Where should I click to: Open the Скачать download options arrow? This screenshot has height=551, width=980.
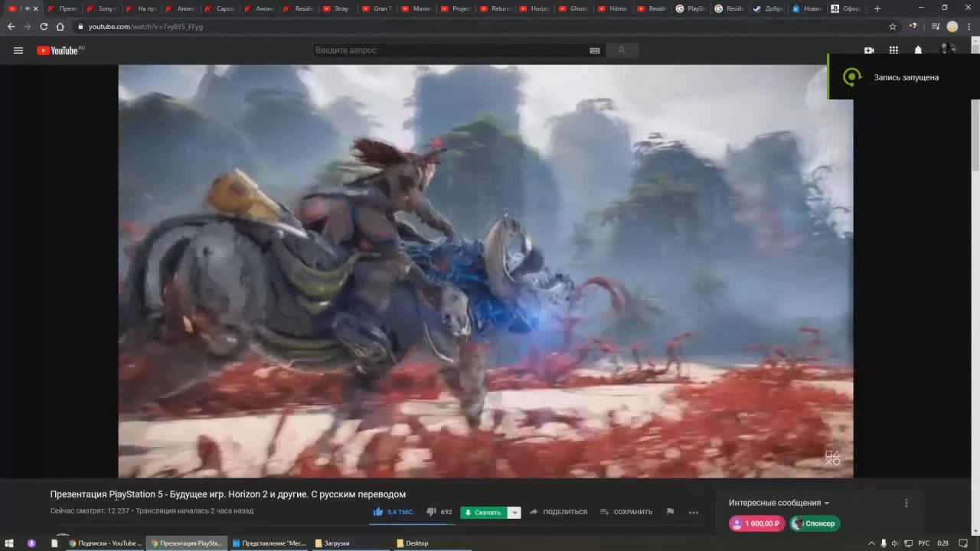[514, 513]
